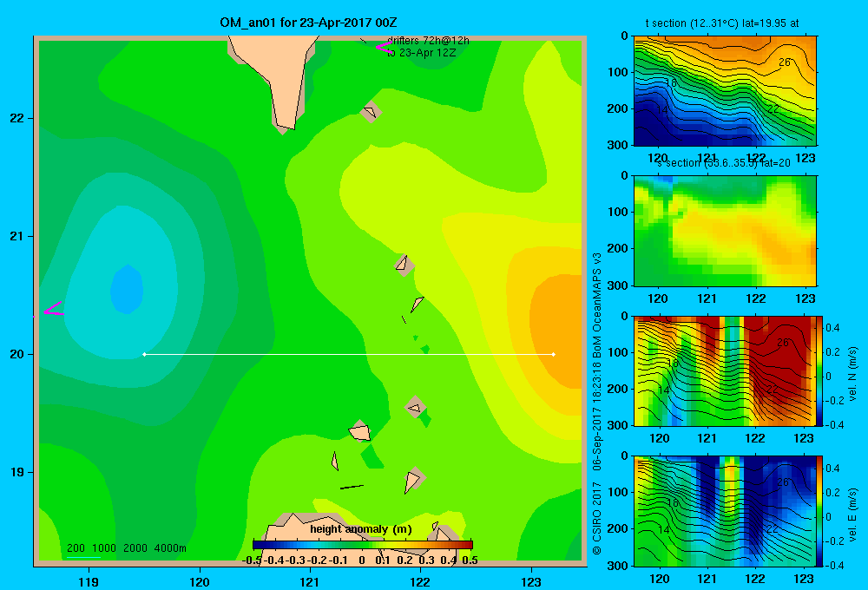Click the '-0.4' tick on the vel. E scale

coord(833,565)
